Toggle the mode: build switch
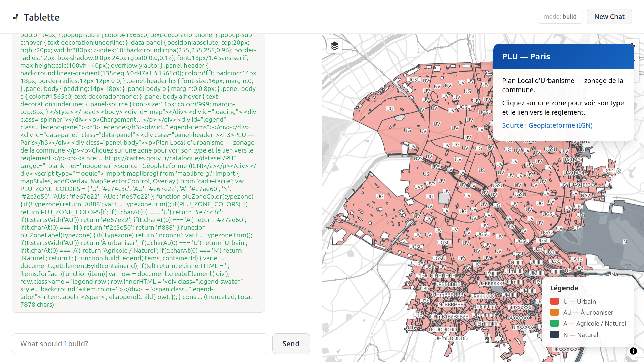The height and width of the screenshot is (362, 644). point(560,17)
